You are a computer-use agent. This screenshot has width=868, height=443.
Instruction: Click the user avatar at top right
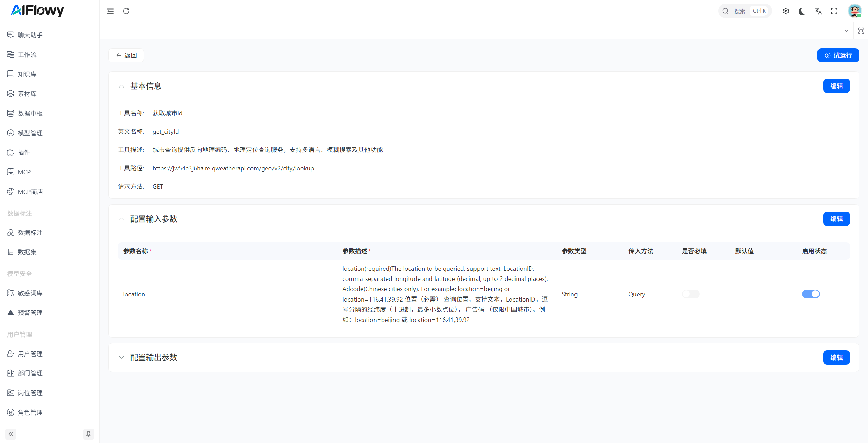[854, 11]
